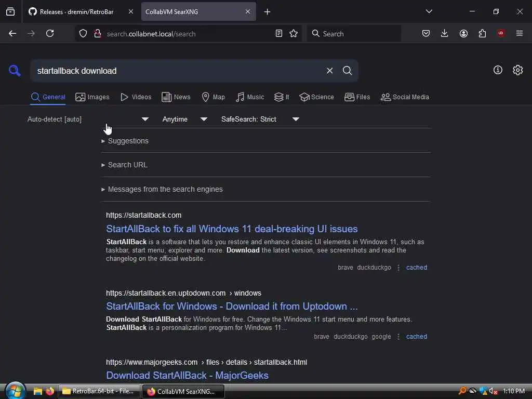The width and height of the screenshot is (532, 399).
Task: Open the Extensions puzzle icon
Action: tap(482, 33)
